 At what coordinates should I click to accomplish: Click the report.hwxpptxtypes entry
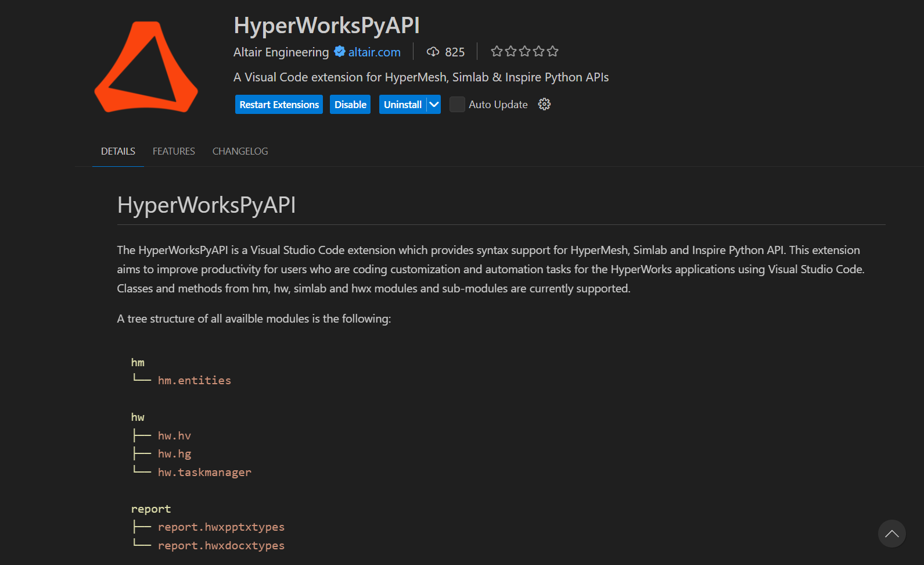(x=221, y=527)
